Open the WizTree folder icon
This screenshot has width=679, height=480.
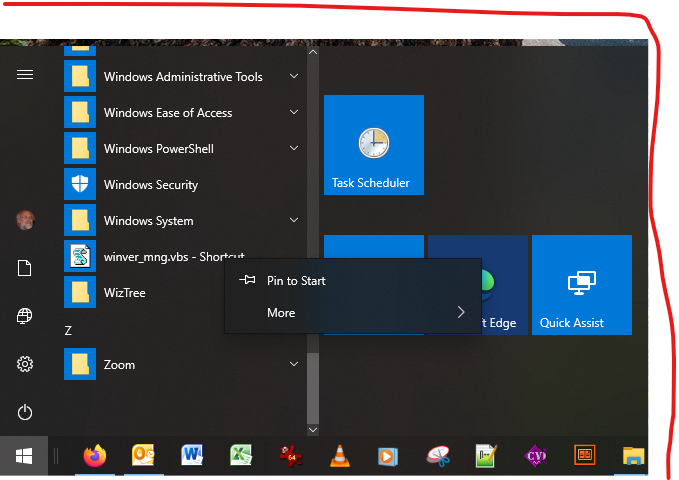point(80,292)
